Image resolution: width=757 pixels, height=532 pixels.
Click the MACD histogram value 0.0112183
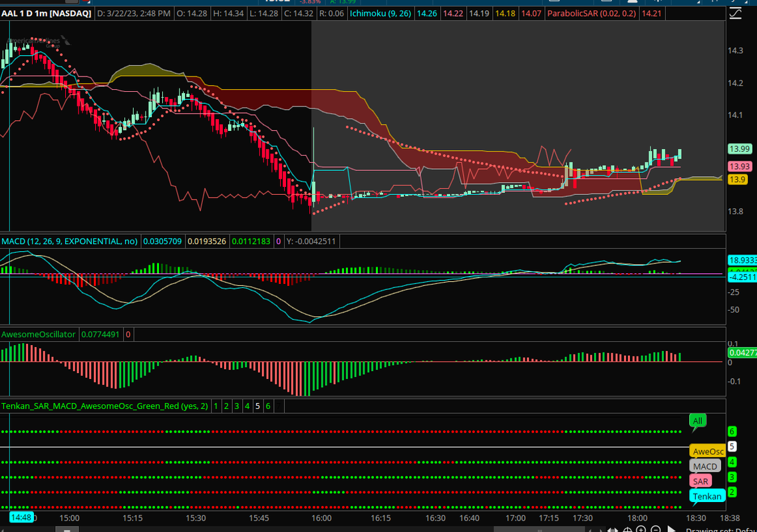pyautogui.click(x=251, y=241)
